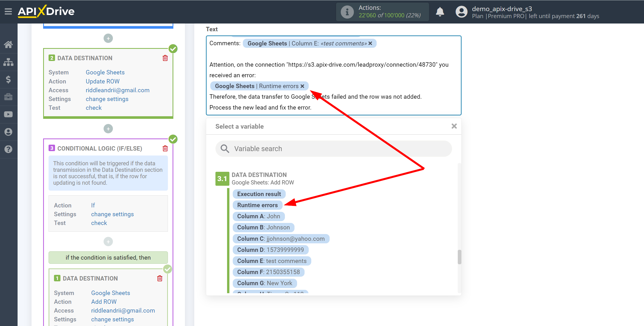Open the video tutorials icon

pos(8,114)
